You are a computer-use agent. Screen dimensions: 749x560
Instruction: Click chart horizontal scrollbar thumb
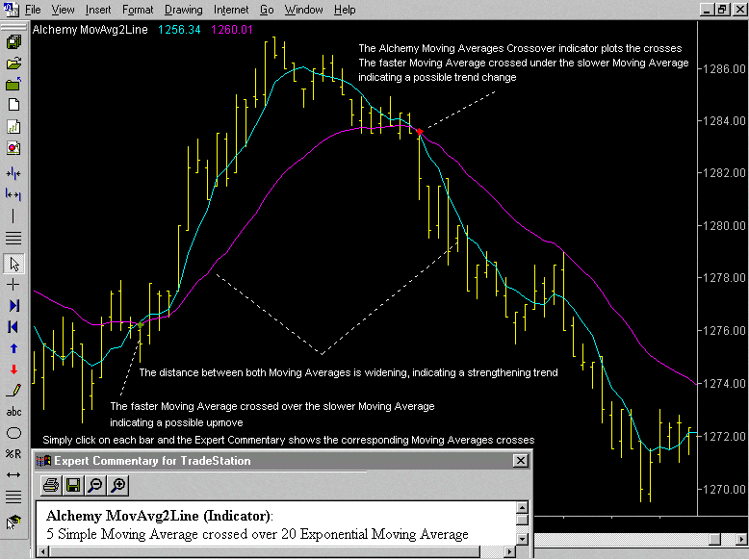[x=714, y=540]
